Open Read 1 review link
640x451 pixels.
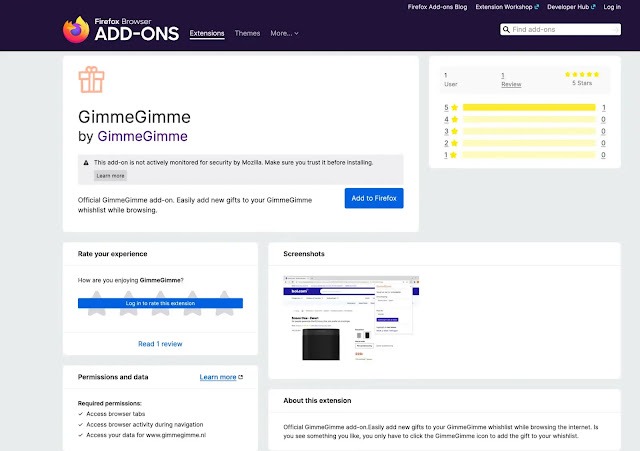pos(160,344)
